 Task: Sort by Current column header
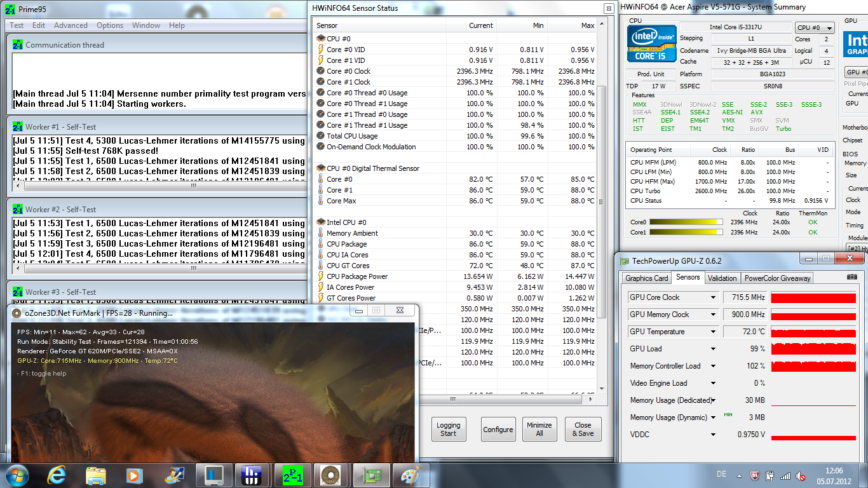click(x=471, y=25)
